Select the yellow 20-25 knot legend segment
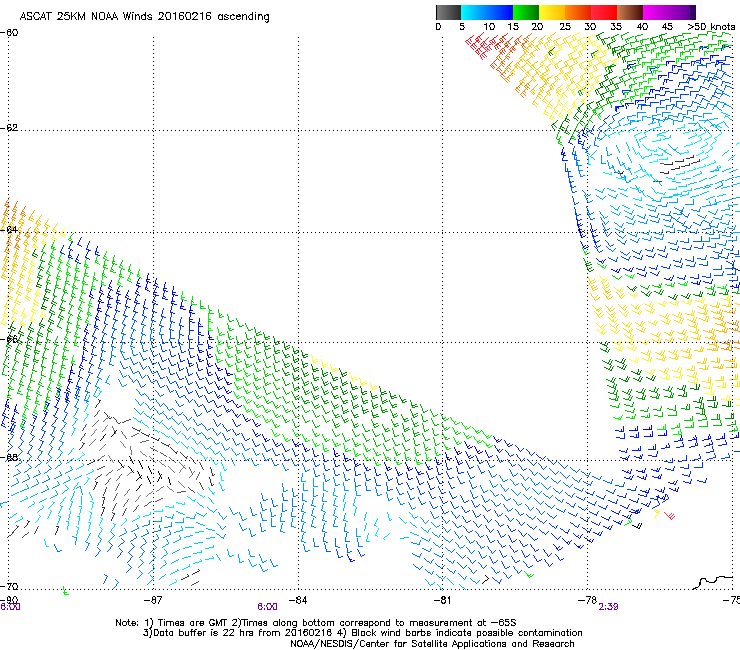 click(x=552, y=12)
